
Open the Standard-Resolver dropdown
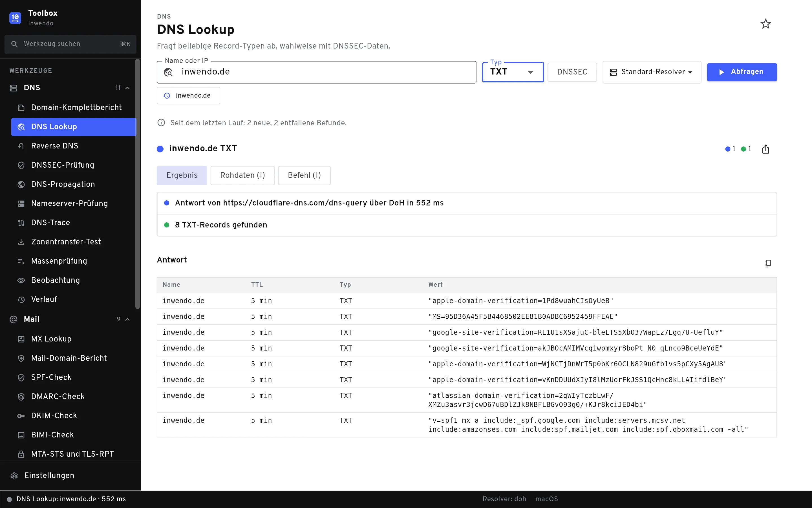tap(652, 72)
